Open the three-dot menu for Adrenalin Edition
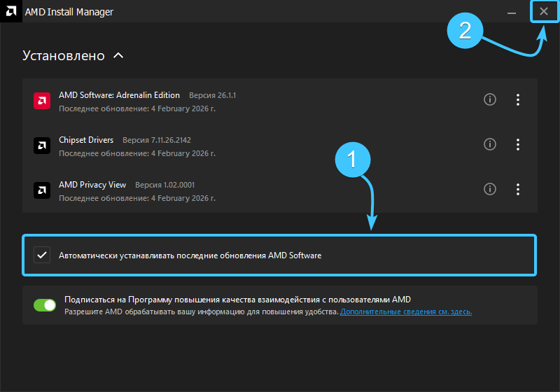 coord(518,99)
